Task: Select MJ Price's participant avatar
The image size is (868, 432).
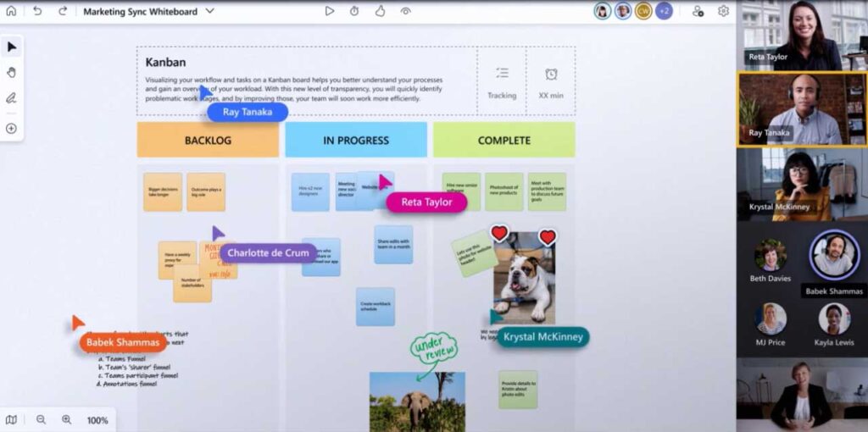Action: (x=771, y=319)
